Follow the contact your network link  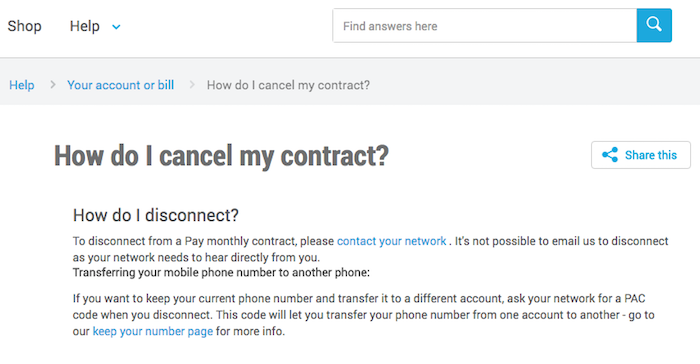click(x=392, y=241)
